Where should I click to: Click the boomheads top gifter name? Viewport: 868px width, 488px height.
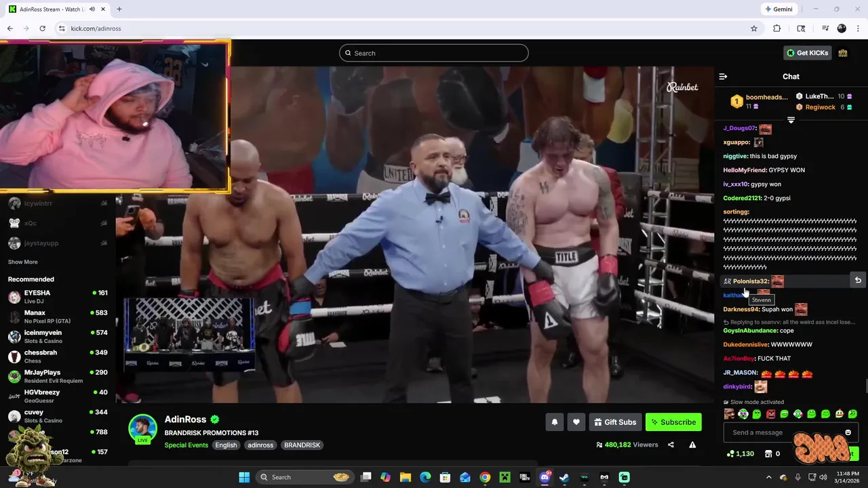(x=766, y=97)
